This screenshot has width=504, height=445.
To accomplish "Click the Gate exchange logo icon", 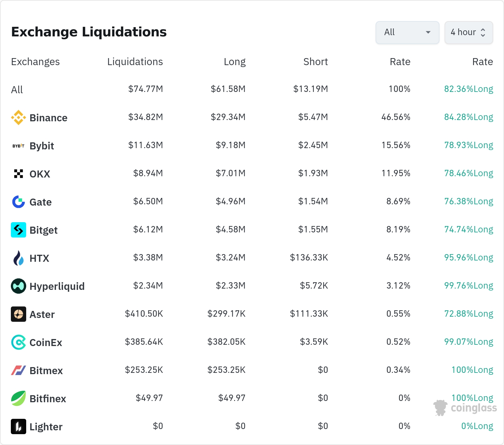I will (19, 202).
